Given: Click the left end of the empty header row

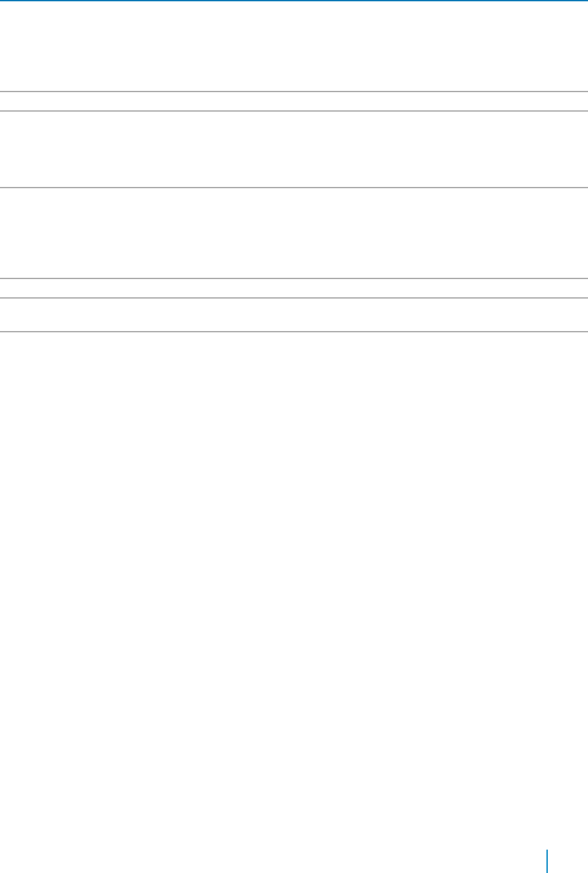Looking at the screenshot, I should pyautogui.click(x=13, y=101).
